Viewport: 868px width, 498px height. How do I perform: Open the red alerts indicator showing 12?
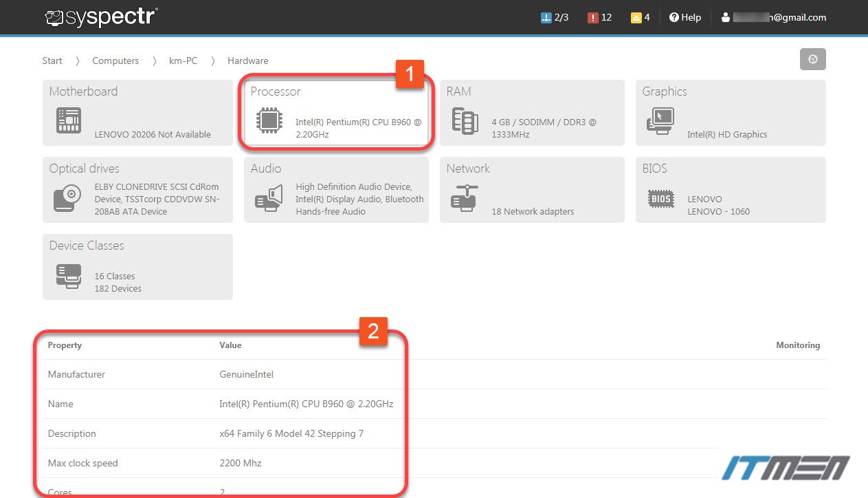point(600,17)
